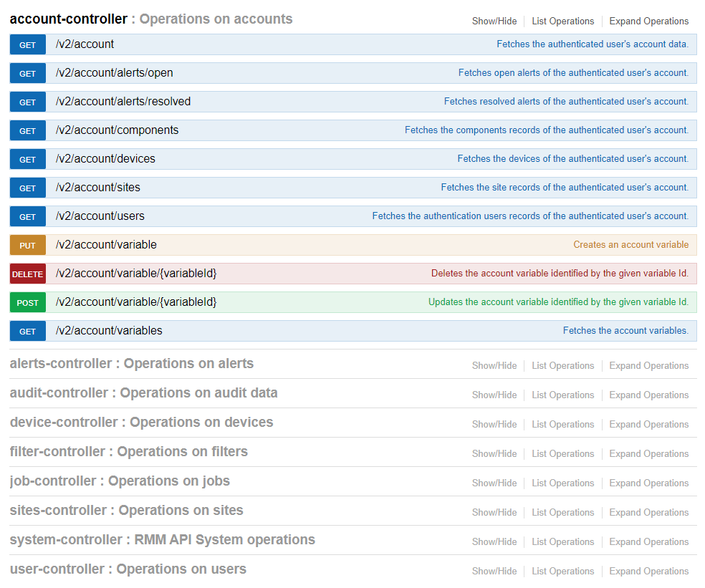
Task: Click the GET badge for /v2/account
Action: pos(27,44)
